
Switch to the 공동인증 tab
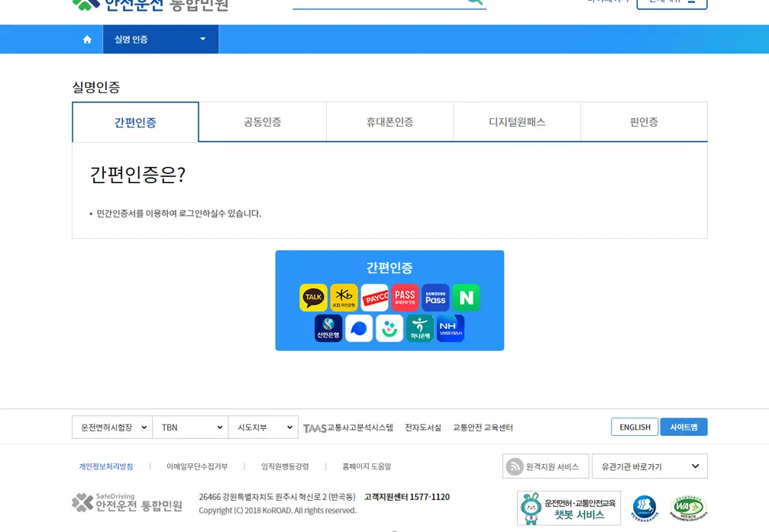pos(262,121)
